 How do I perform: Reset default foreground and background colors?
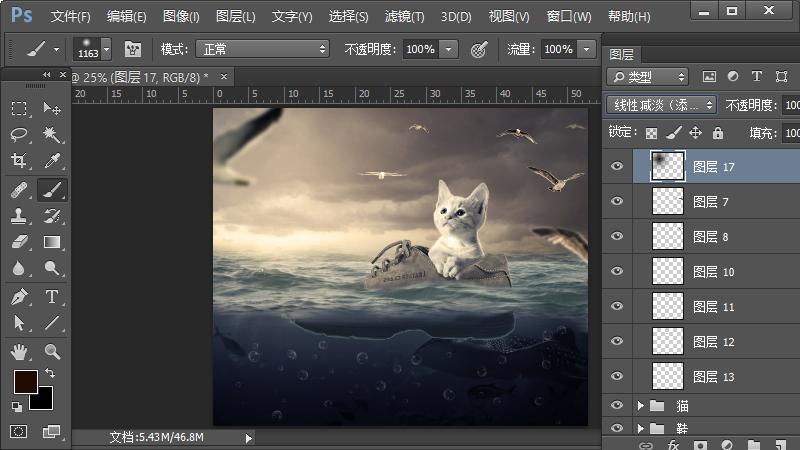point(17,407)
